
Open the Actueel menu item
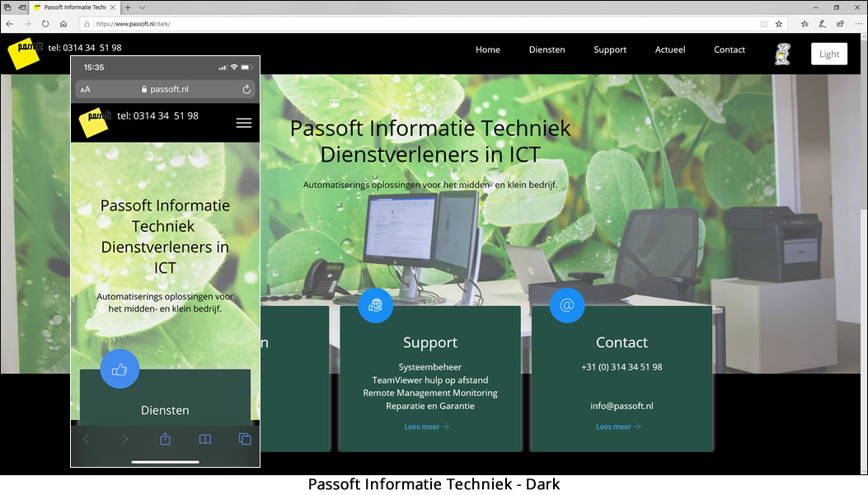pos(670,49)
